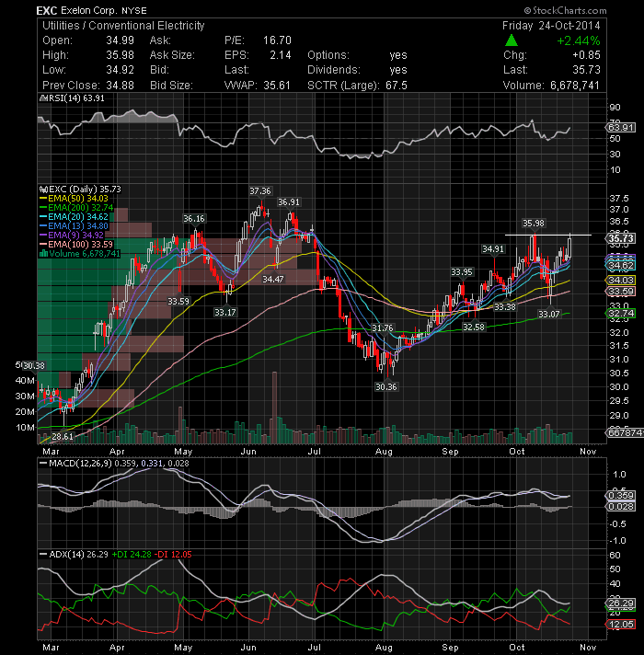Click the 30.38 price label
Image resolution: width=644 pixels, height=655 pixels.
click(33, 366)
